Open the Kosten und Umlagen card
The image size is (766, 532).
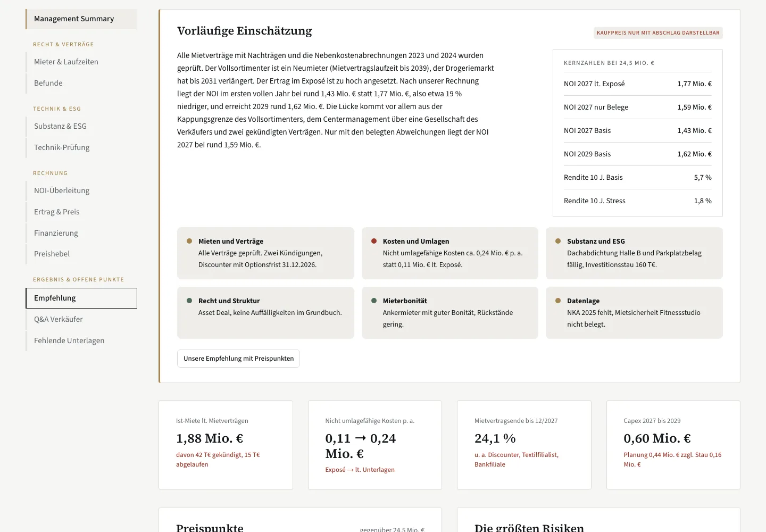click(450, 253)
